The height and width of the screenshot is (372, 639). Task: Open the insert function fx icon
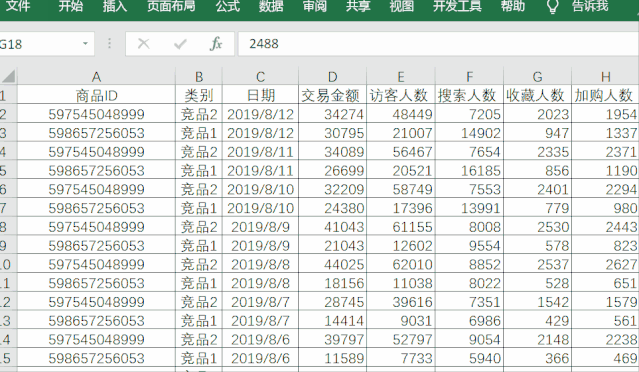click(x=216, y=44)
